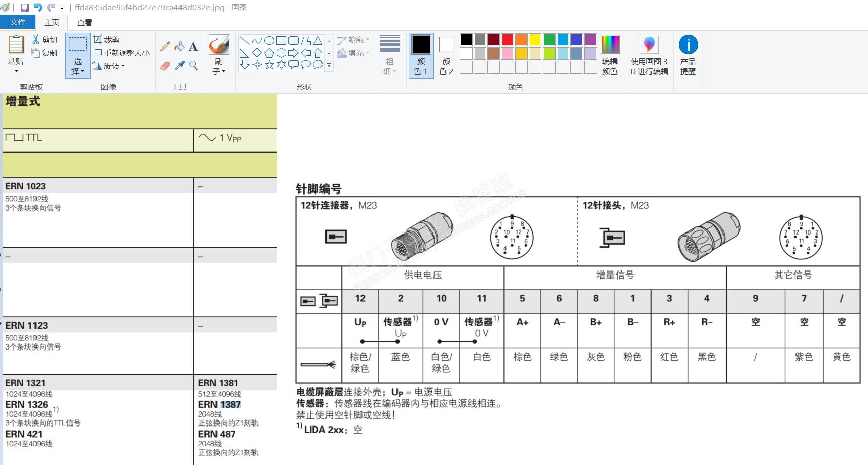Choose the Diamond shape
868x465 pixels.
tap(257, 53)
